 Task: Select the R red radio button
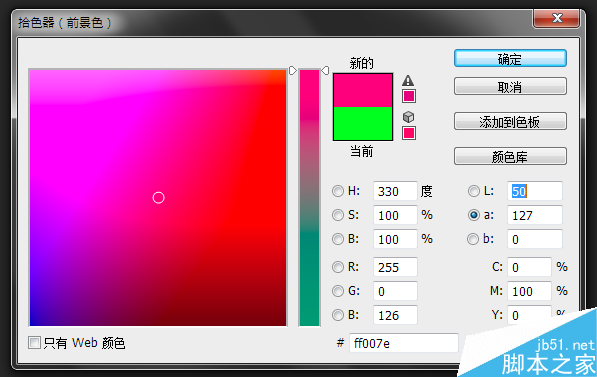[338, 267]
